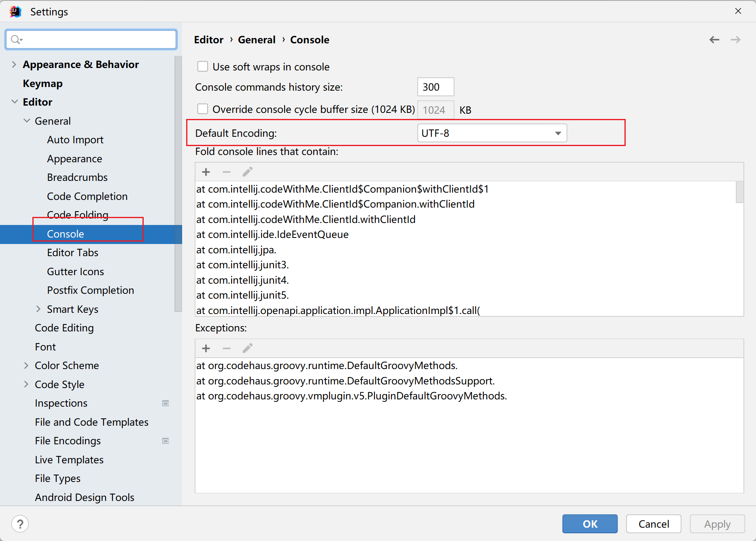This screenshot has width=756, height=541.
Task: Click the add icon in fold console lines toolbar
Action: click(x=206, y=172)
